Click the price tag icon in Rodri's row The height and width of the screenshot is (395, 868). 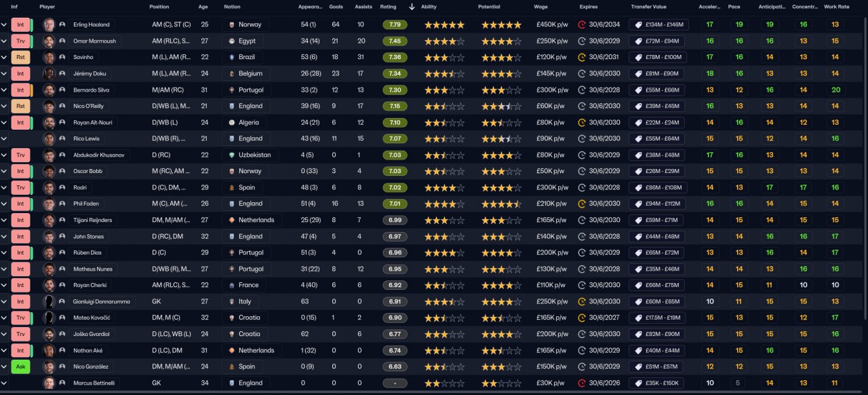[x=638, y=187]
